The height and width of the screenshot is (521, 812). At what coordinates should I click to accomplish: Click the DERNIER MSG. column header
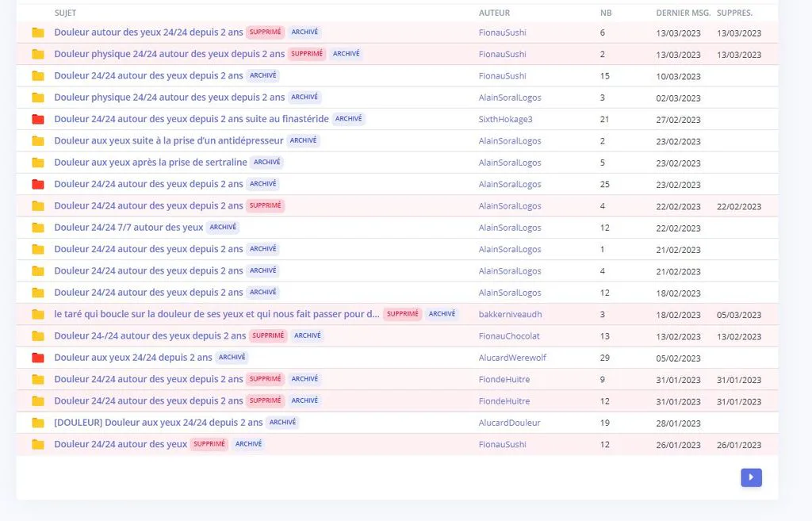tap(683, 13)
